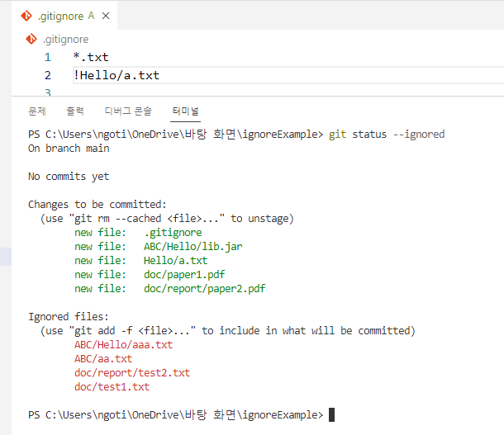Screen dimensions: 504x435
Task: Select the .gitignore editor tab
Action: pos(64,16)
